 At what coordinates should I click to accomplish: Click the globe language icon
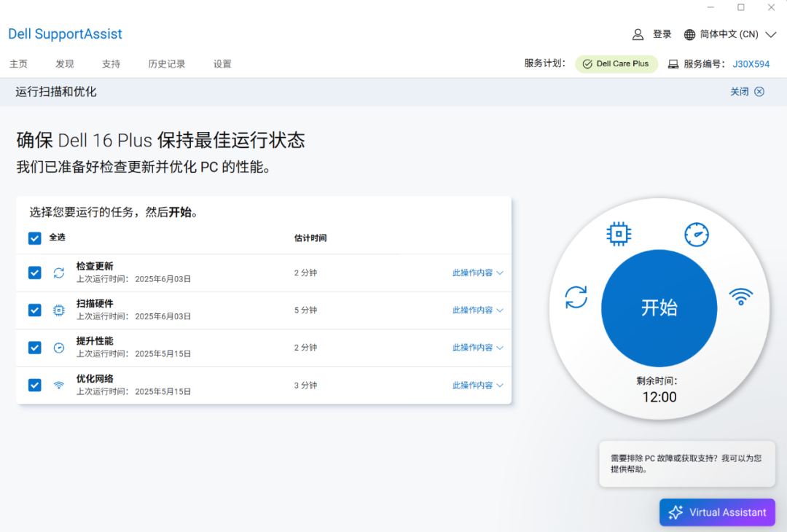689,34
